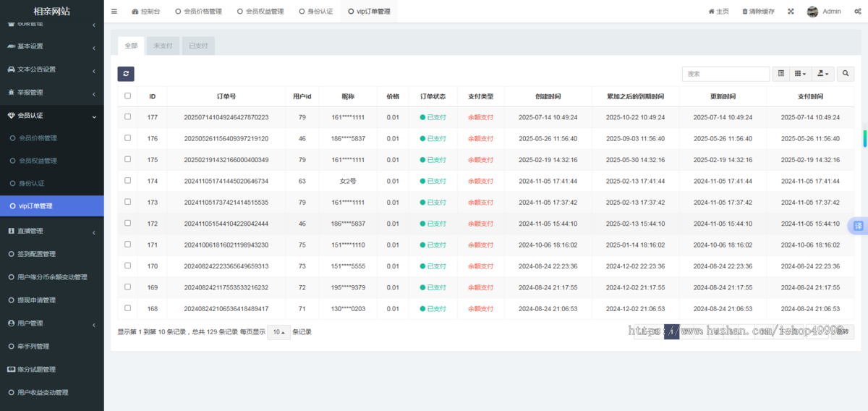Expand the 文本公告设置 sidebar chevron
This screenshot has width=868, height=411.
click(x=94, y=71)
